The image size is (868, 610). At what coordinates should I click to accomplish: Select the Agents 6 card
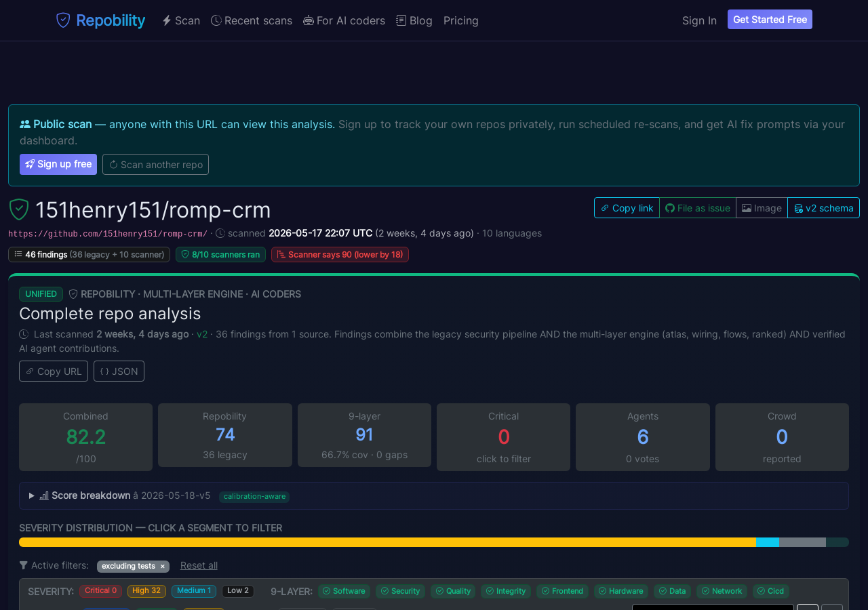(643, 437)
